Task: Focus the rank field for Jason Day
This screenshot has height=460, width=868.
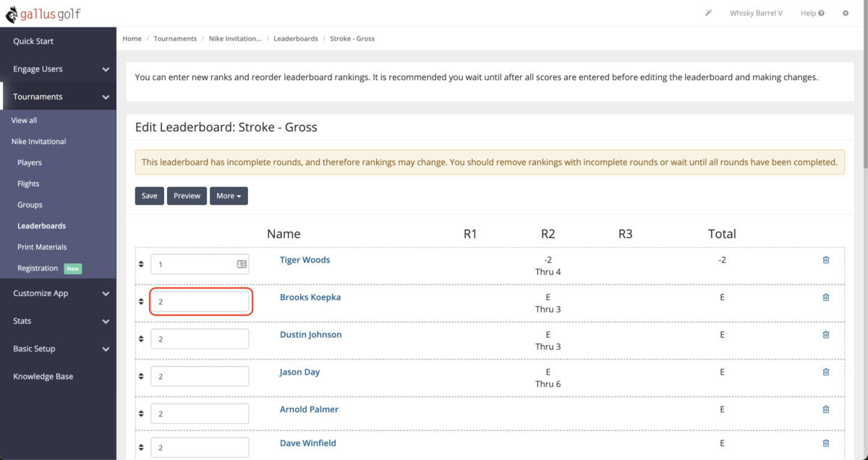Action: (200, 376)
